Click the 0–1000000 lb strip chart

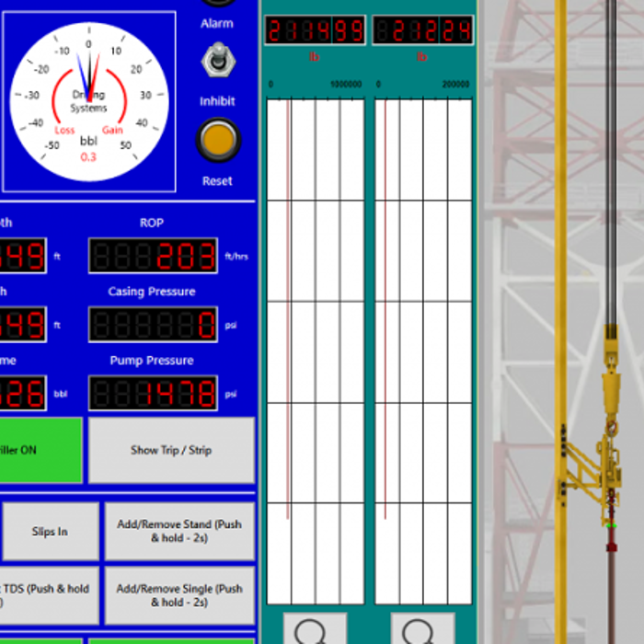click(316, 351)
